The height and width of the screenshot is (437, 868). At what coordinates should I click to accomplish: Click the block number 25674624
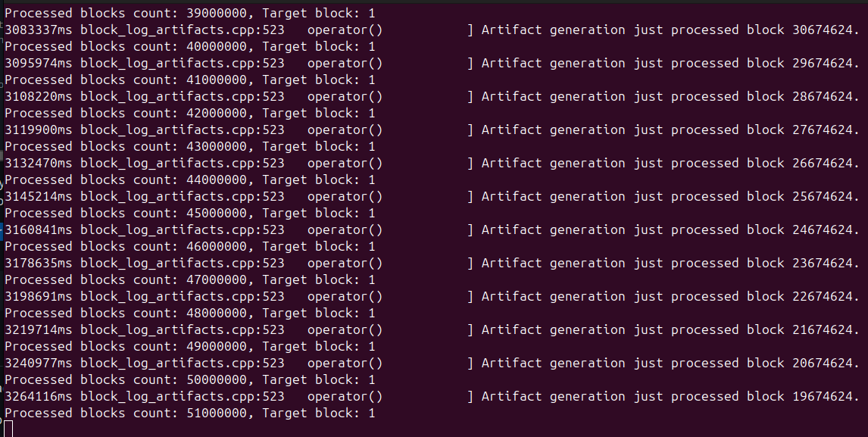(x=822, y=197)
